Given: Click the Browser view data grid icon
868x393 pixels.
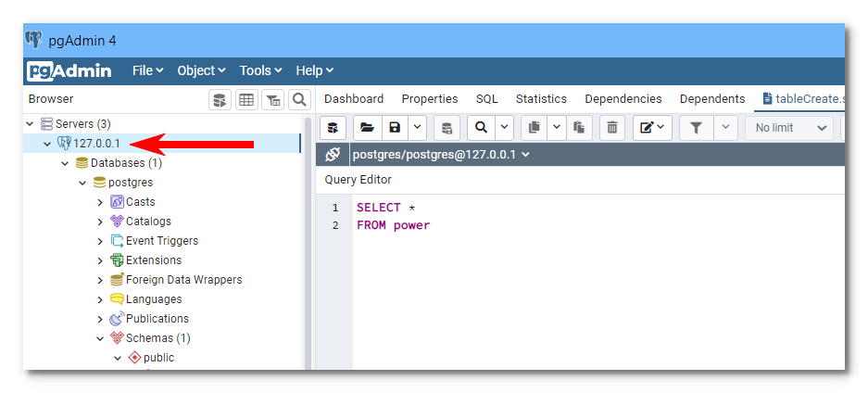Looking at the screenshot, I should coord(246,100).
